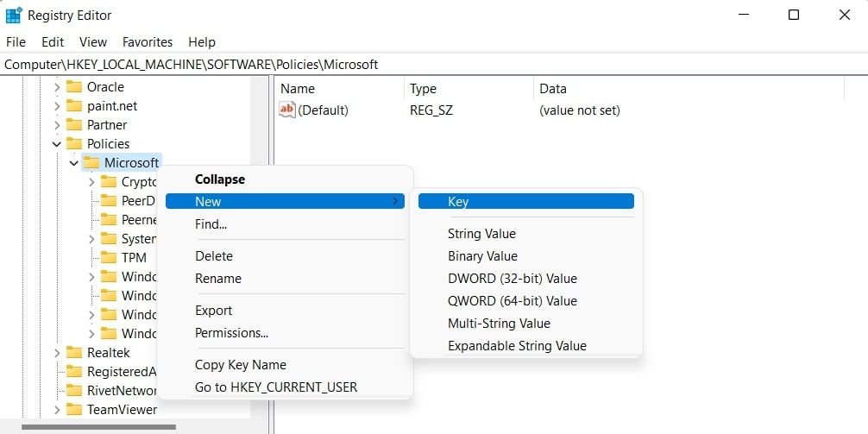Expand the Oracle key chevron
868x434 pixels.
pos(57,87)
